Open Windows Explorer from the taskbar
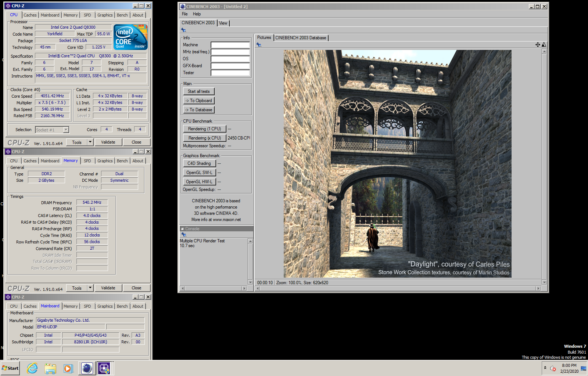 point(50,368)
